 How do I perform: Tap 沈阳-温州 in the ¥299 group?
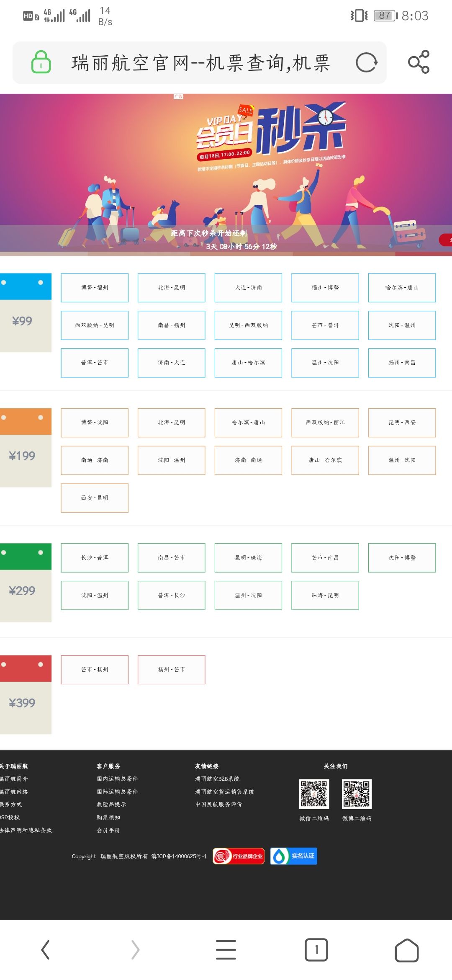(95, 595)
